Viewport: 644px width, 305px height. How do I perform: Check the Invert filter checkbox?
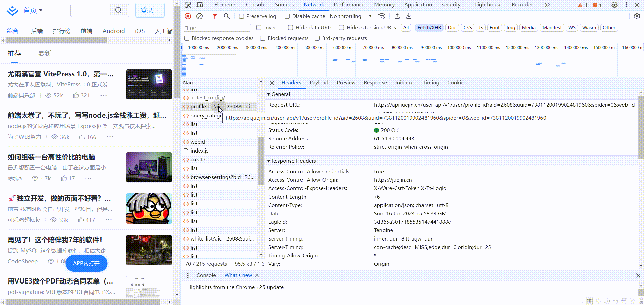point(259,28)
